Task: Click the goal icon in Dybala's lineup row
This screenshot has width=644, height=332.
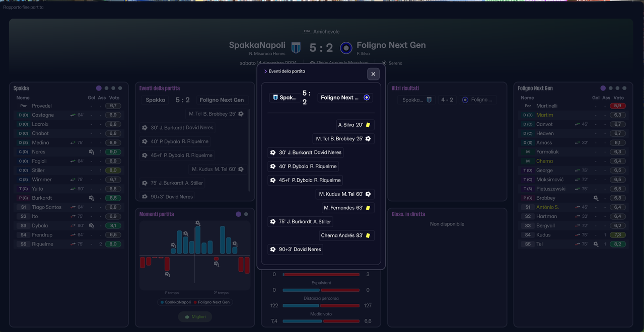Action: (x=92, y=226)
